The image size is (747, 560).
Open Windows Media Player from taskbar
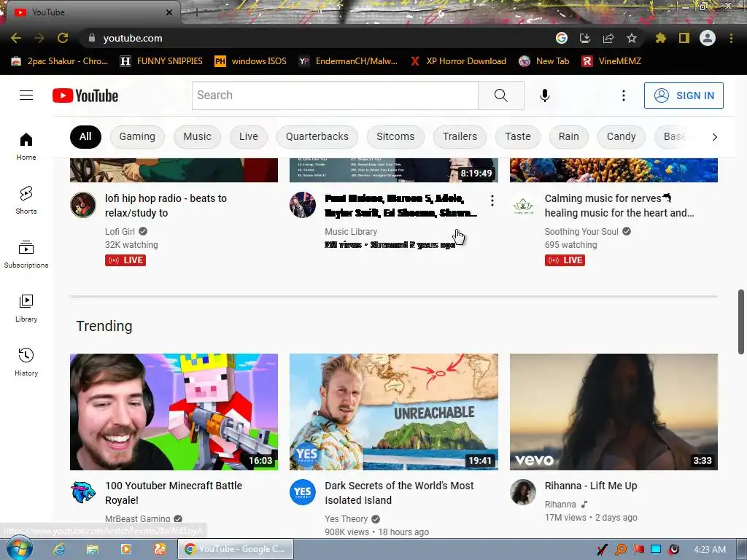[125, 549]
